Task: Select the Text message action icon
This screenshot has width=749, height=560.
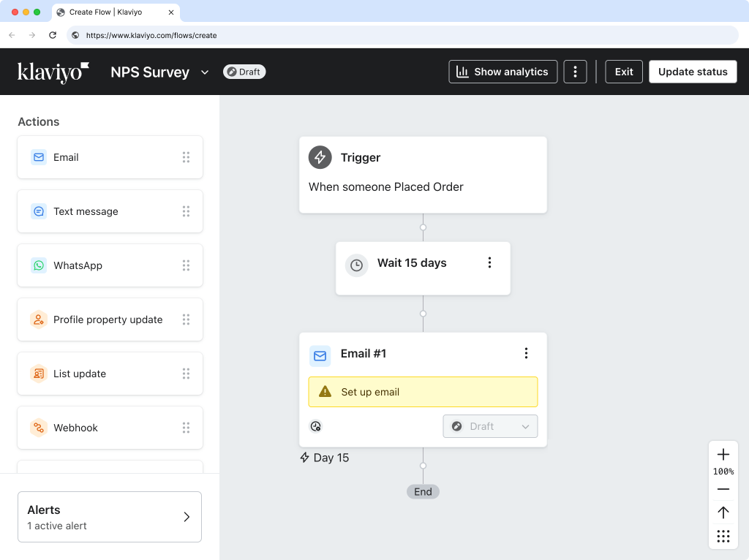Action: [38, 211]
